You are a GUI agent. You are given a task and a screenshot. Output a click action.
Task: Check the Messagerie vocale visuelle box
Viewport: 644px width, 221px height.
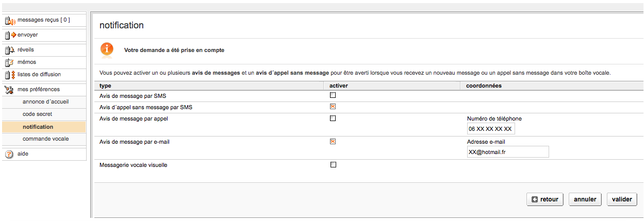(333, 165)
